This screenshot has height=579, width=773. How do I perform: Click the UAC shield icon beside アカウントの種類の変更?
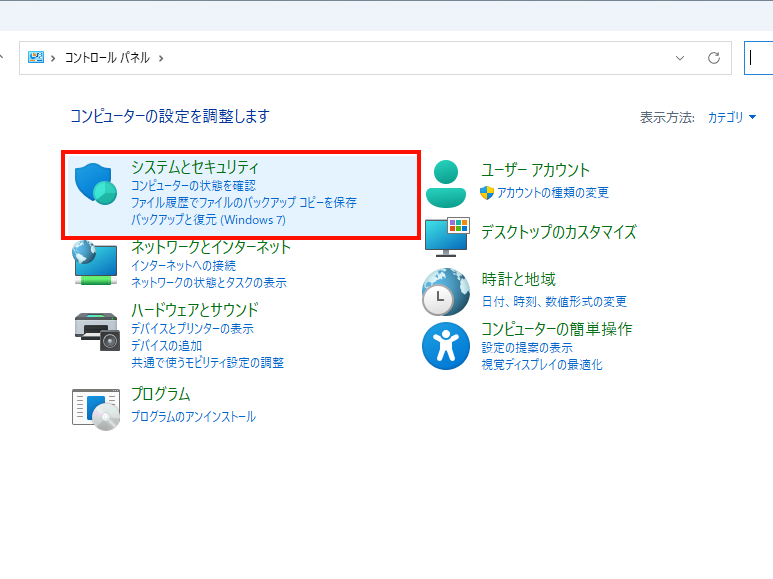click(487, 193)
